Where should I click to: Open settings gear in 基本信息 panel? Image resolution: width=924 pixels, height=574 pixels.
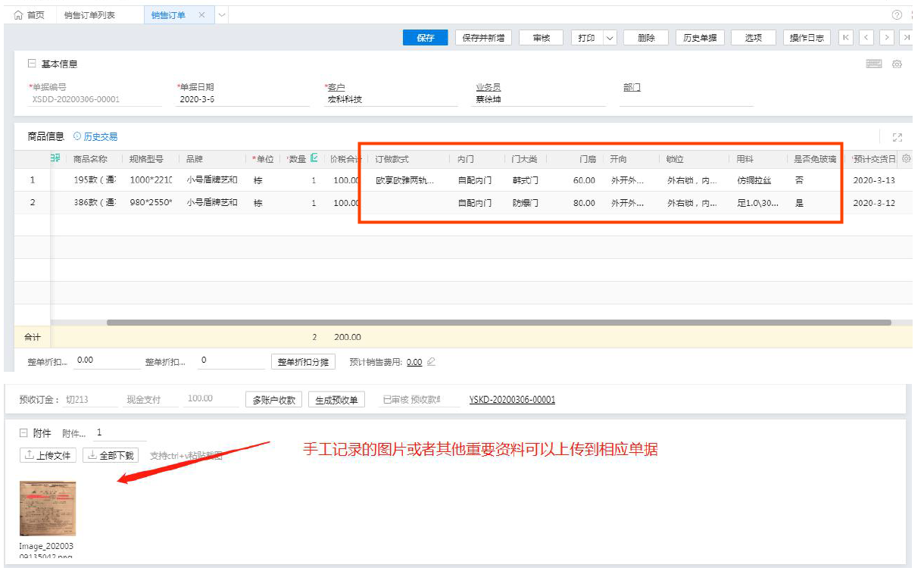coord(897,64)
